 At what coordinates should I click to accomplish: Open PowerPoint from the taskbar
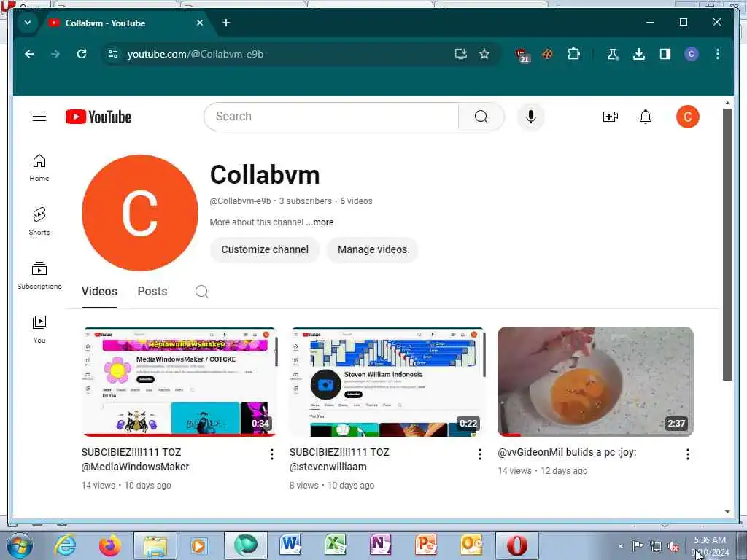[x=426, y=545]
